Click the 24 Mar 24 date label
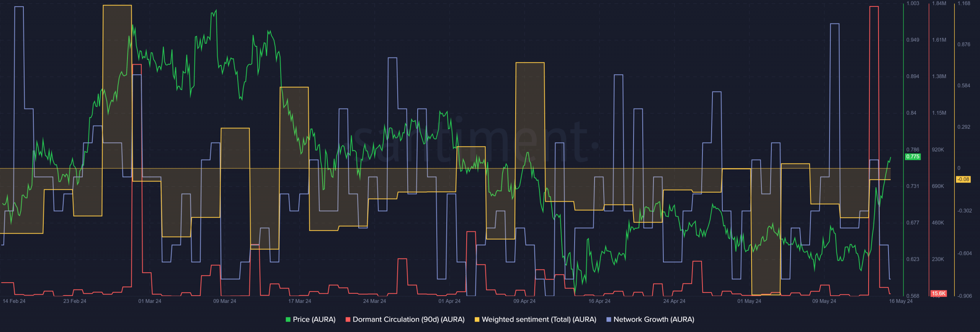The width and height of the screenshot is (980, 332). (x=374, y=301)
